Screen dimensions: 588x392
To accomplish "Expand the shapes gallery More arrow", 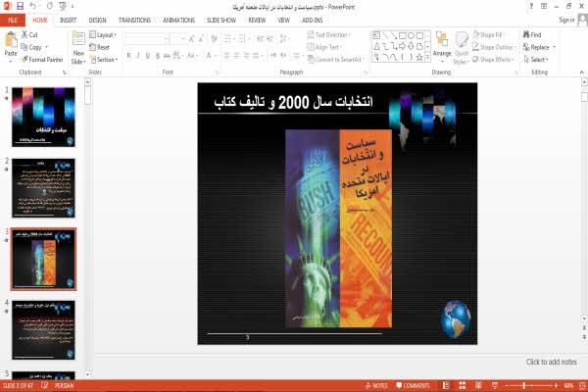I will 427,57.
